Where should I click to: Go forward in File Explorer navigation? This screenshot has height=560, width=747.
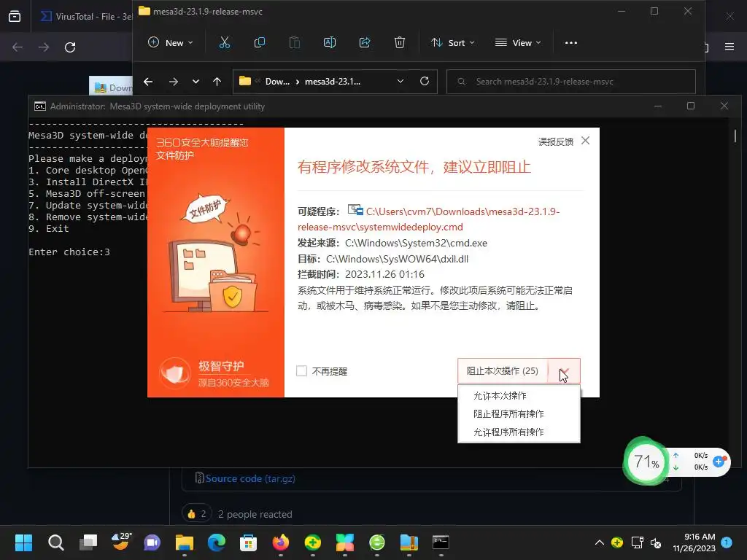click(174, 82)
